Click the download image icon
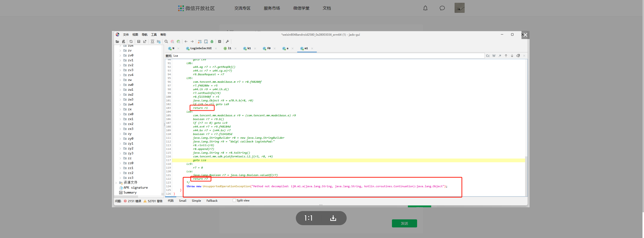Image resolution: width=644 pixels, height=238 pixels. tap(333, 218)
